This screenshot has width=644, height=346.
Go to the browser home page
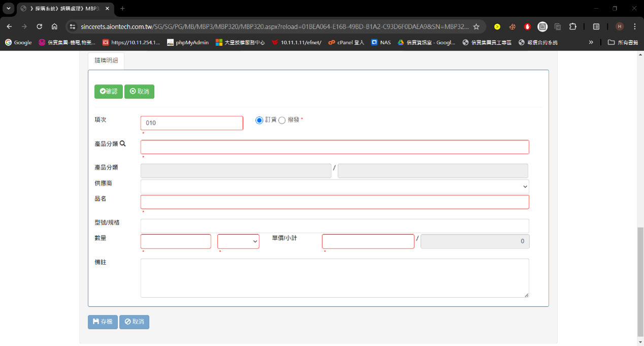(x=54, y=26)
